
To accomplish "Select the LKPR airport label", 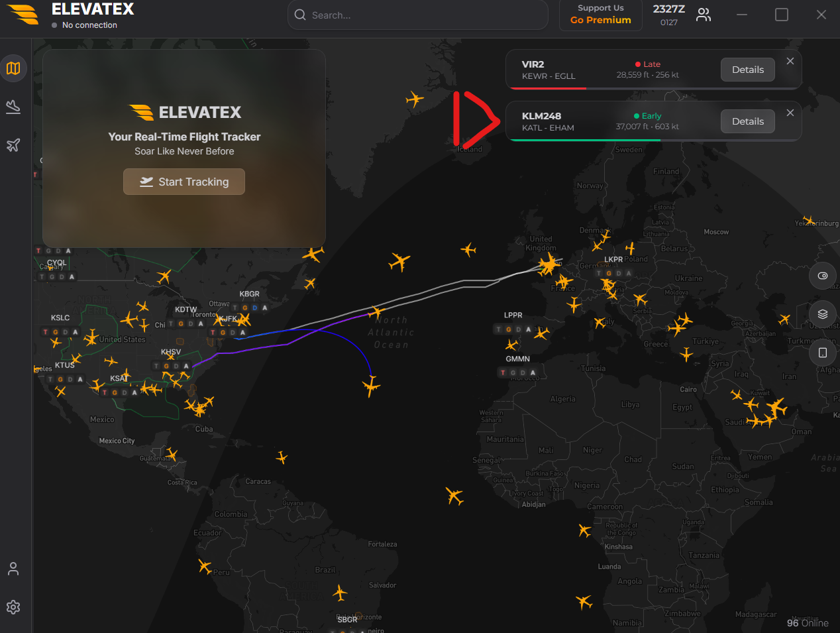I will pyautogui.click(x=613, y=259).
